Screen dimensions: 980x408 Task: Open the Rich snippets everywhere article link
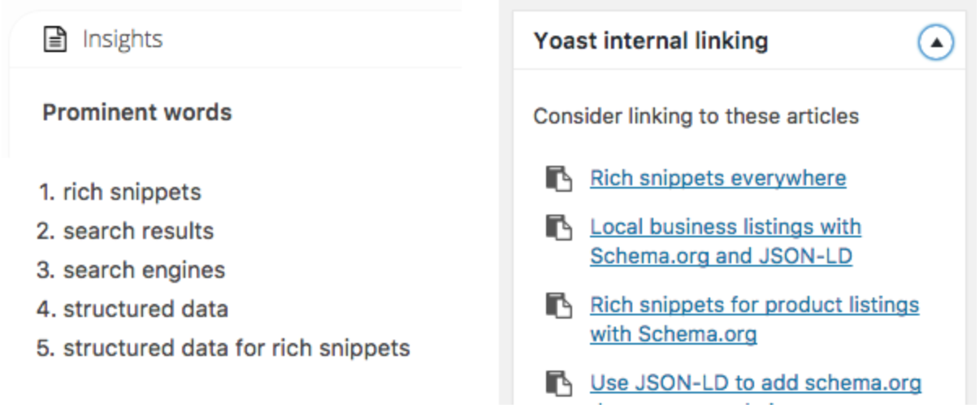click(718, 178)
